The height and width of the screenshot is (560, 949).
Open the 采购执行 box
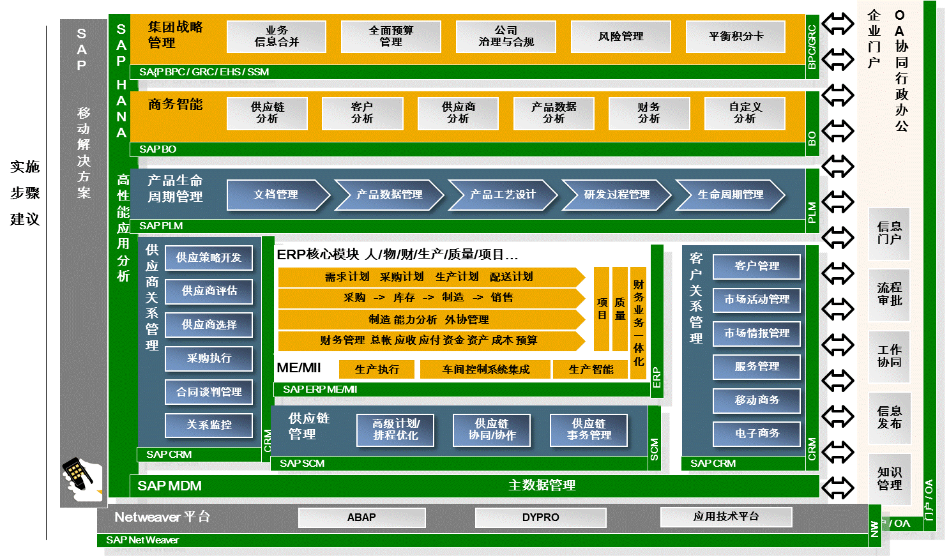pos(209,359)
